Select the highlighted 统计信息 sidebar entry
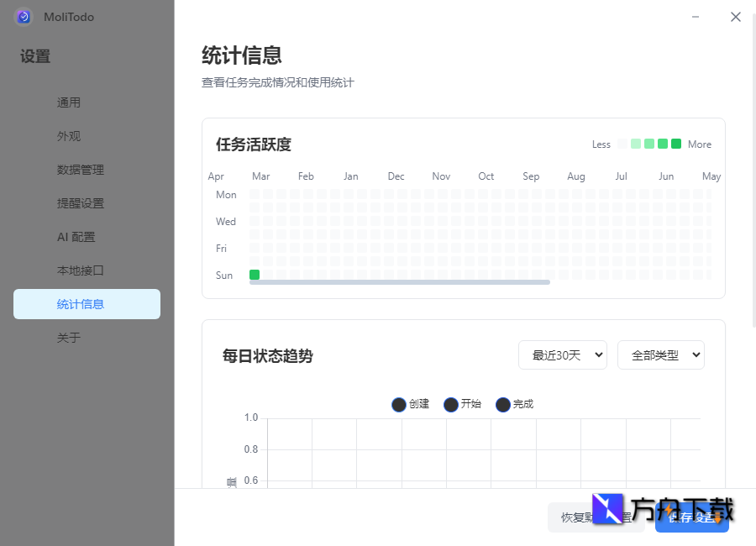This screenshot has height=546, width=756. (87, 303)
